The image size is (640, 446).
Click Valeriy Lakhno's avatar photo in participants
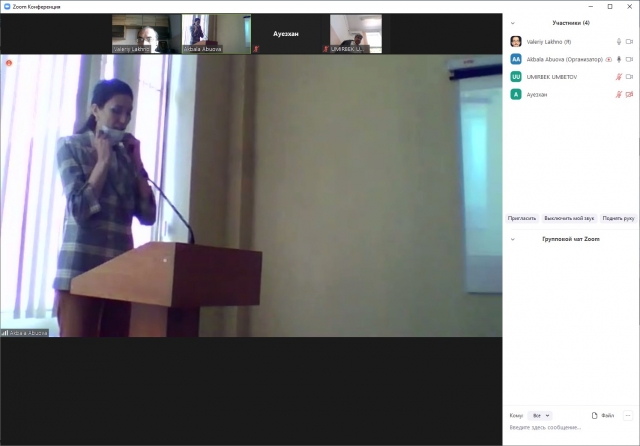(x=516, y=42)
